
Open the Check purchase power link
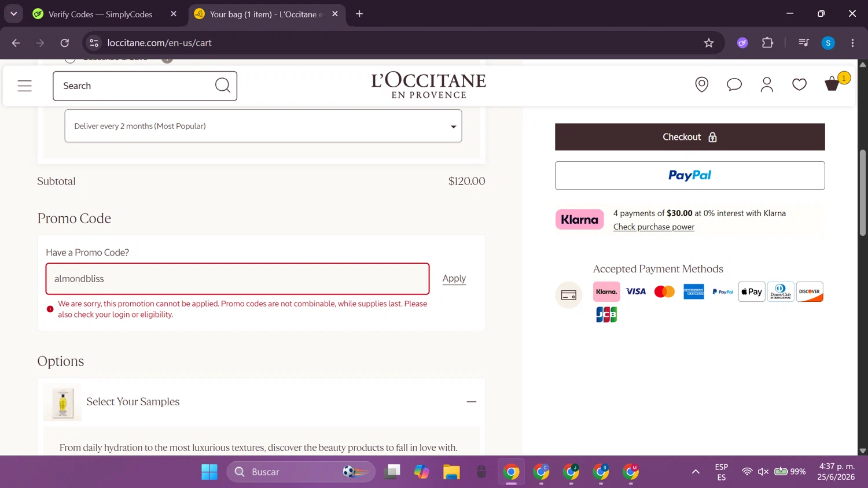[654, 227]
